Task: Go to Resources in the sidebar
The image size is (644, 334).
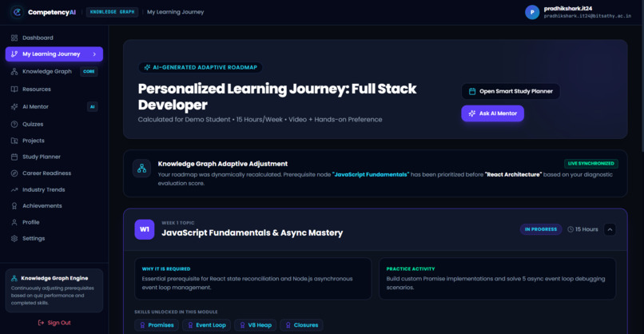Action: [x=54, y=89]
